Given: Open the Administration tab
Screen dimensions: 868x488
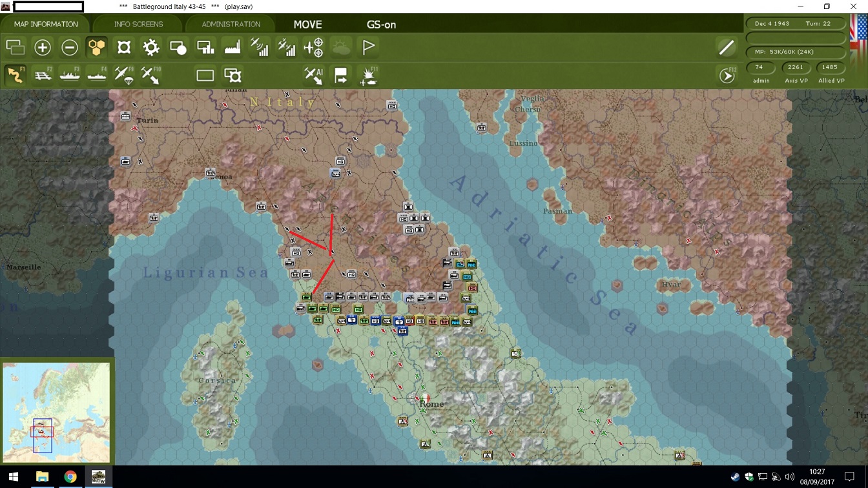Looking at the screenshot, I should pyautogui.click(x=231, y=25).
